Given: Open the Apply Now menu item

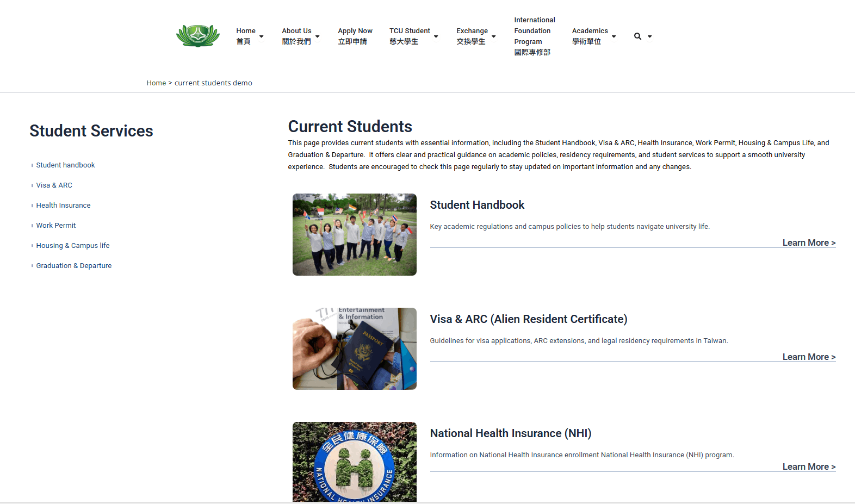Looking at the screenshot, I should [355, 36].
